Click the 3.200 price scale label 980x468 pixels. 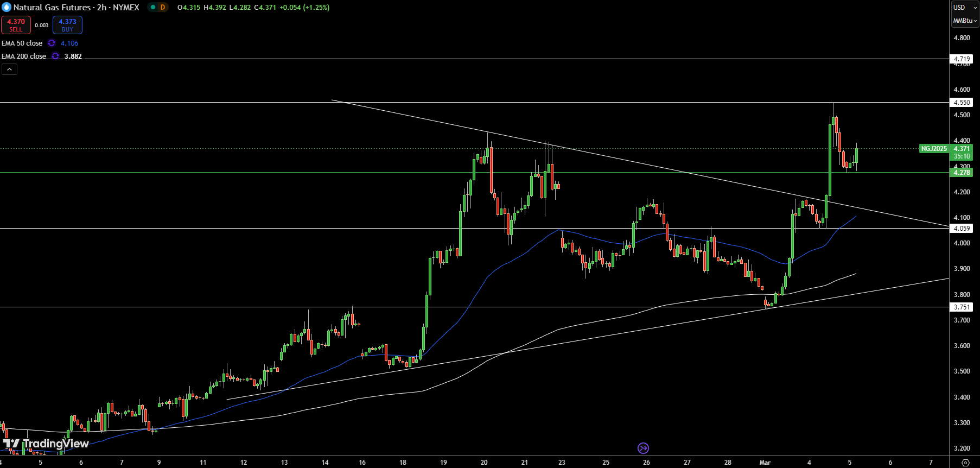[x=962, y=448]
